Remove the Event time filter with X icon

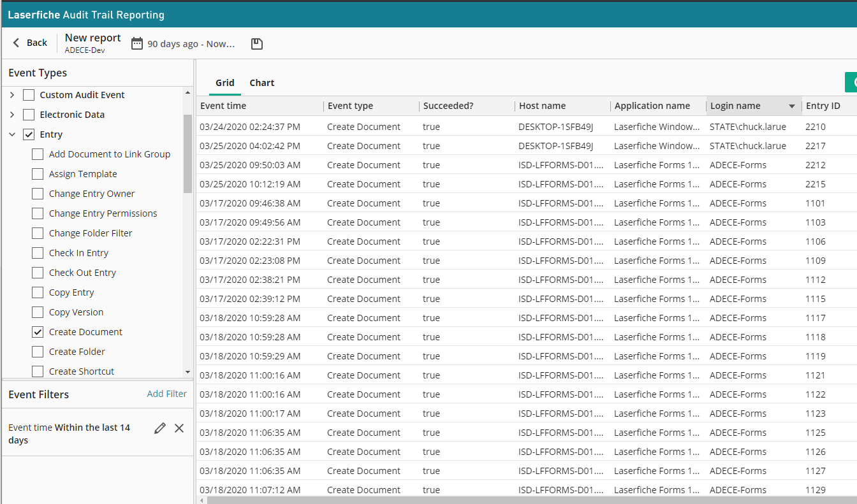pyautogui.click(x=179, y=428)
